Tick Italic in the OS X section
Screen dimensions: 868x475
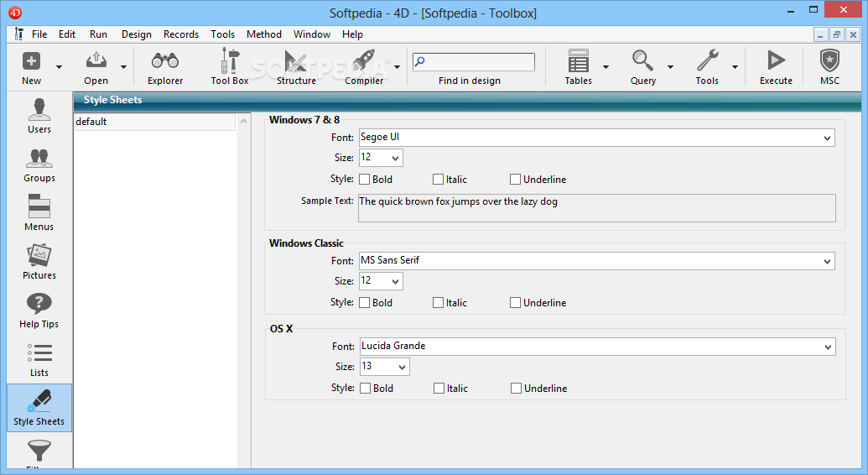coord(439,388)
